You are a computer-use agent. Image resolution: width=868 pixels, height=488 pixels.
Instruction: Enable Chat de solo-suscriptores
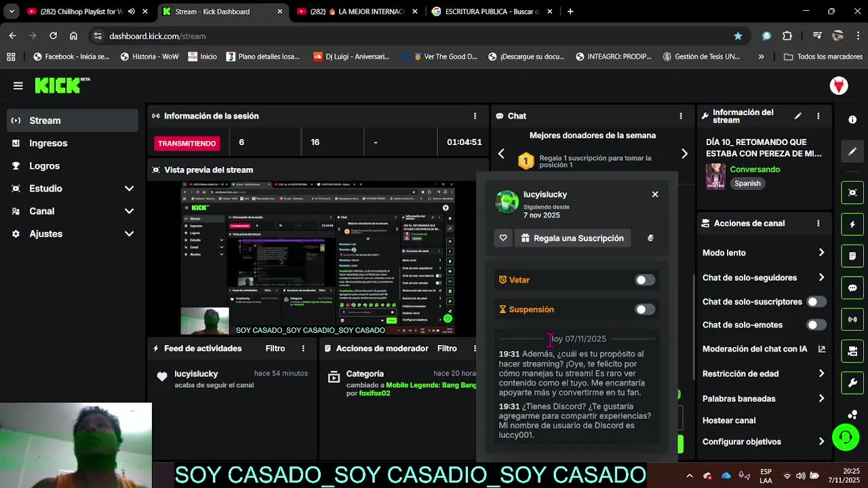pyautogui.click(x=816, y=302)
